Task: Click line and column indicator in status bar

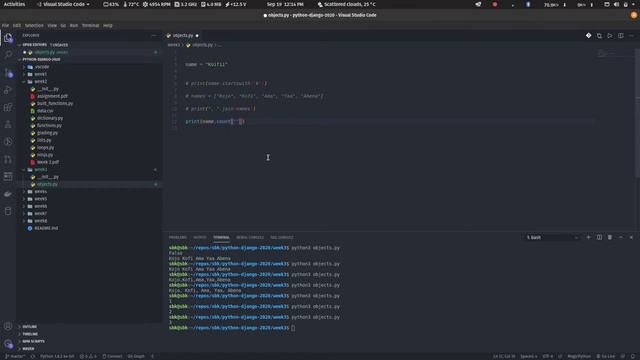Action: (504, 356)
